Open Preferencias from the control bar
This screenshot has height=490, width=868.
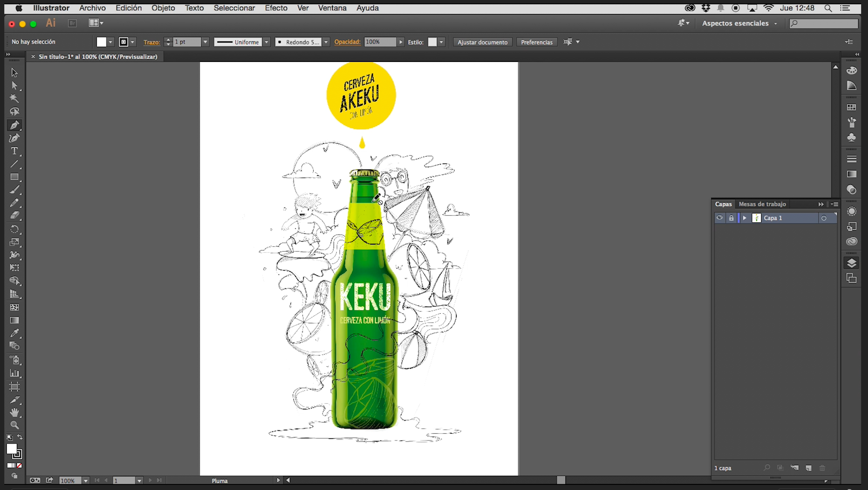537,42
